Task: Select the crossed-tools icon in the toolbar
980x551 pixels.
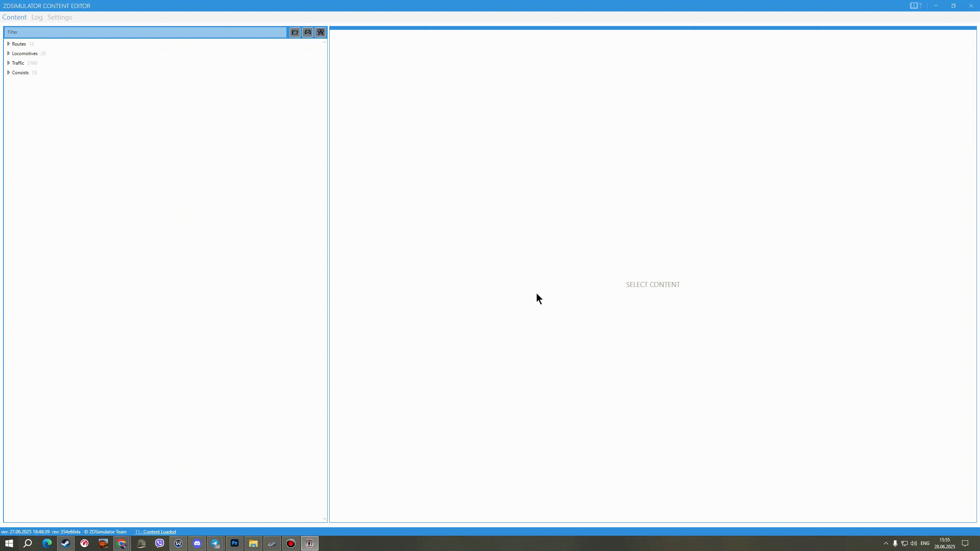Action: point(320,32)
